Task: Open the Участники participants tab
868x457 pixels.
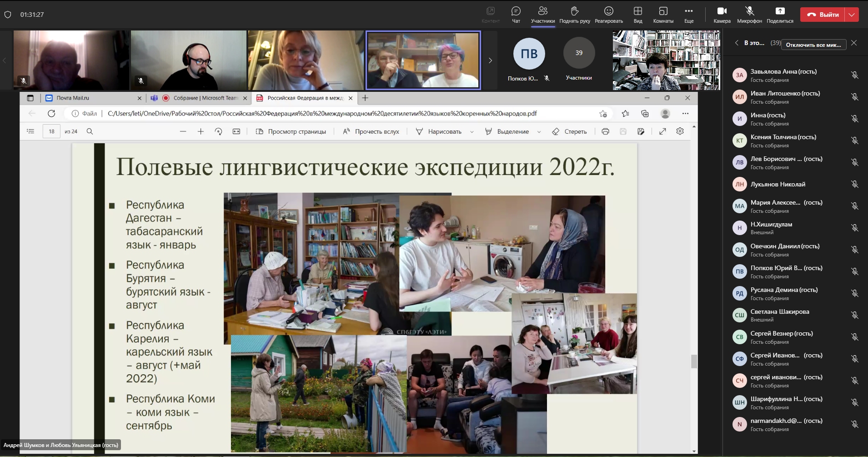Action: (x=543, y=14)
